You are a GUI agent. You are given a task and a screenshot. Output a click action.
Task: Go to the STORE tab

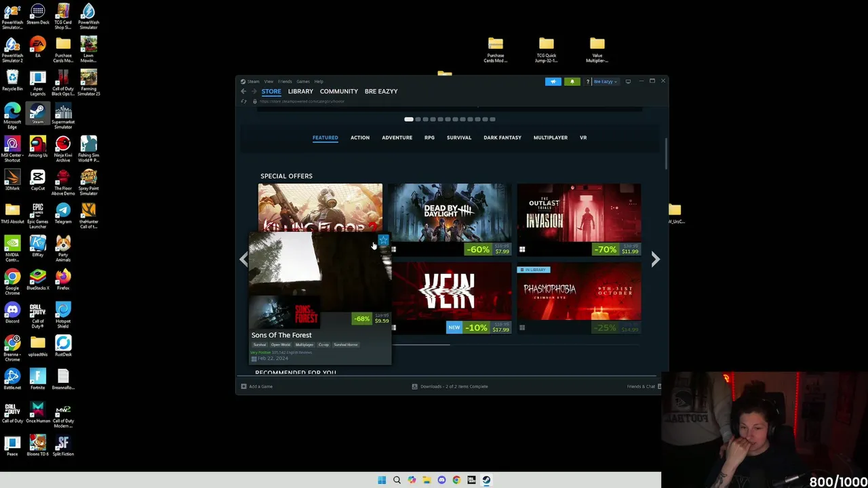271,91
